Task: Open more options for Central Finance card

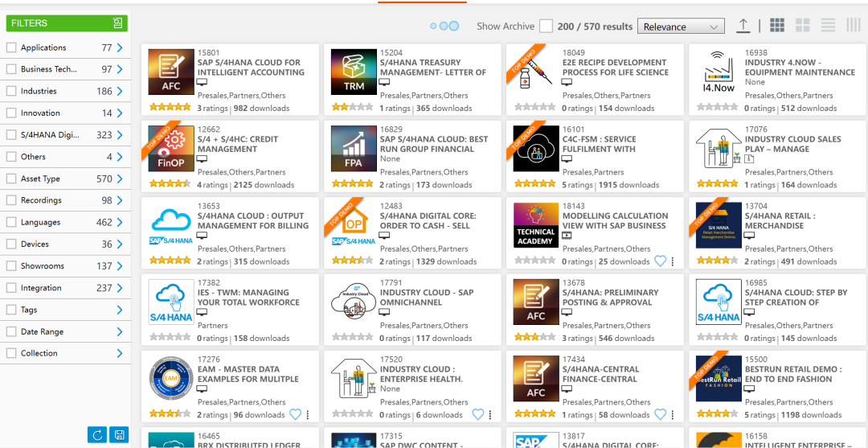Action: (673, 414)
